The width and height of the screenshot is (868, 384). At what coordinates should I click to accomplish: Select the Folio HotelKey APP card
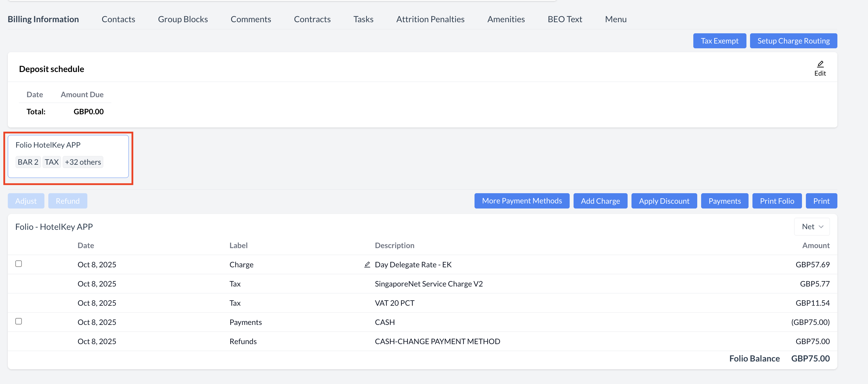(x=68, y=145)
